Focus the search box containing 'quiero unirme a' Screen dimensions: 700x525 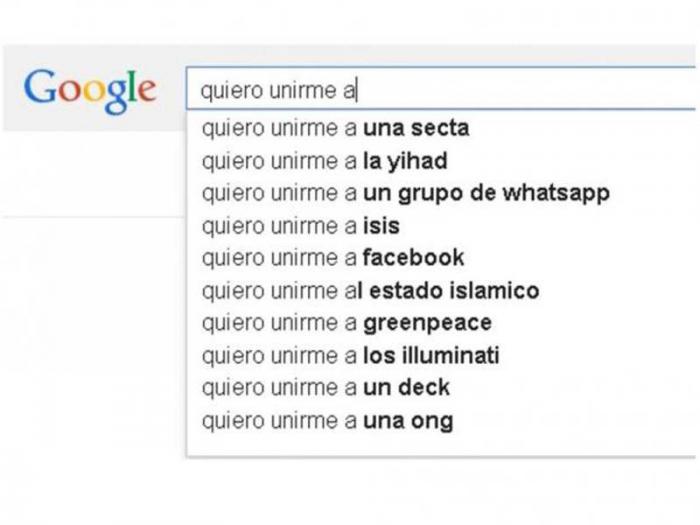tap(440, 91)
